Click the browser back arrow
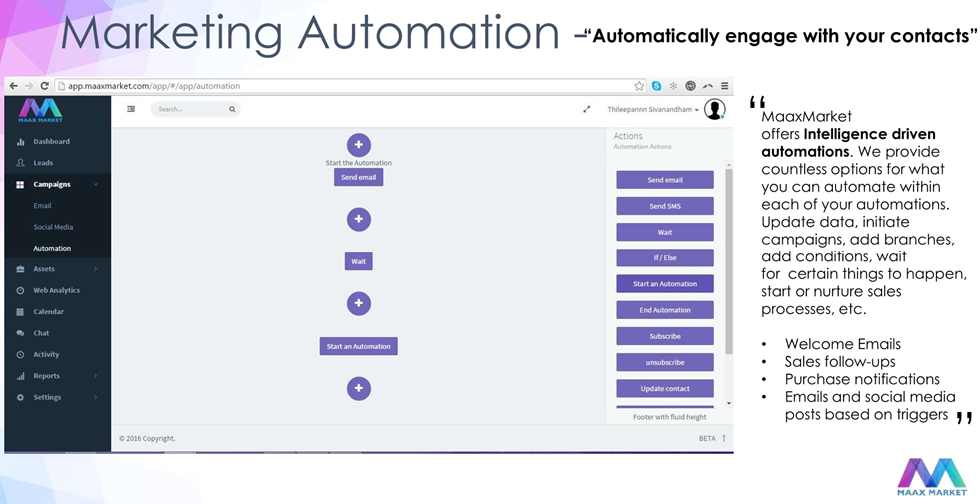The width and height of the screenshot is (980, 504). pos(13,86)
